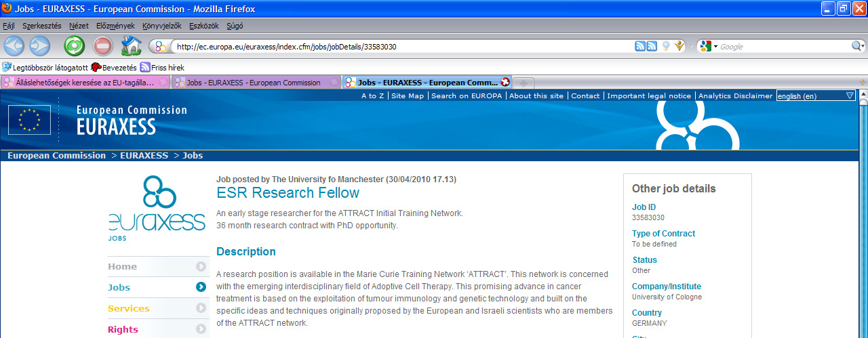Go back with the browser Back arrow

(14, 46)
